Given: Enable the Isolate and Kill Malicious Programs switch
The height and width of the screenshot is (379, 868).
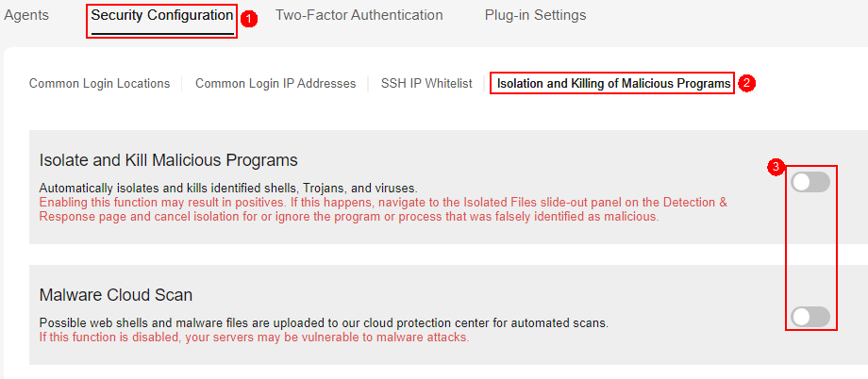Looking at the screenshot, I should tap(810, 182).
